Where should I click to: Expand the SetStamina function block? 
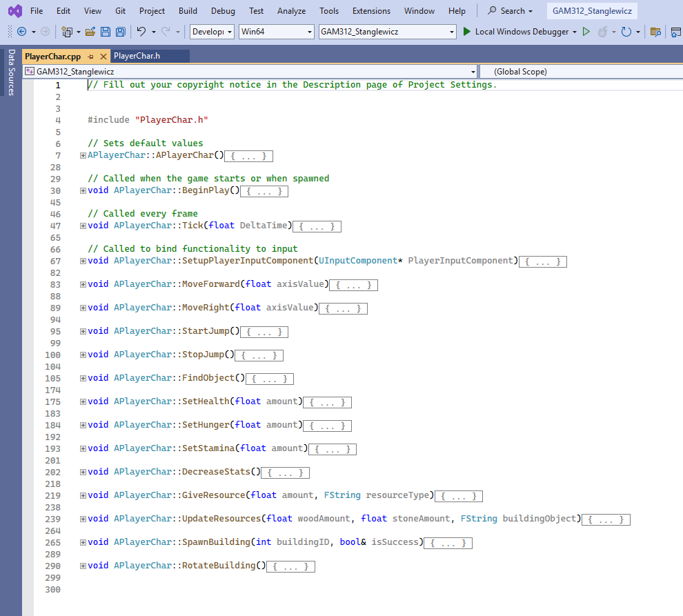(x=83, y=449)
